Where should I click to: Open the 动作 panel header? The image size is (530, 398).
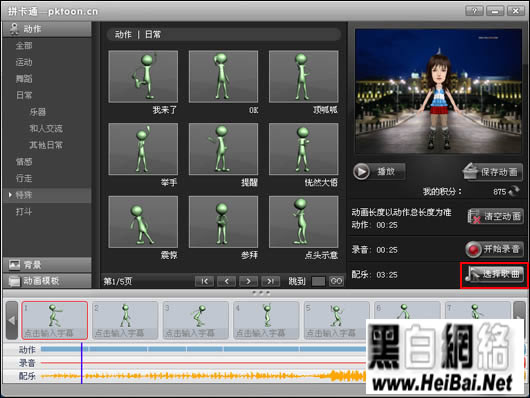tap(47, 29)
